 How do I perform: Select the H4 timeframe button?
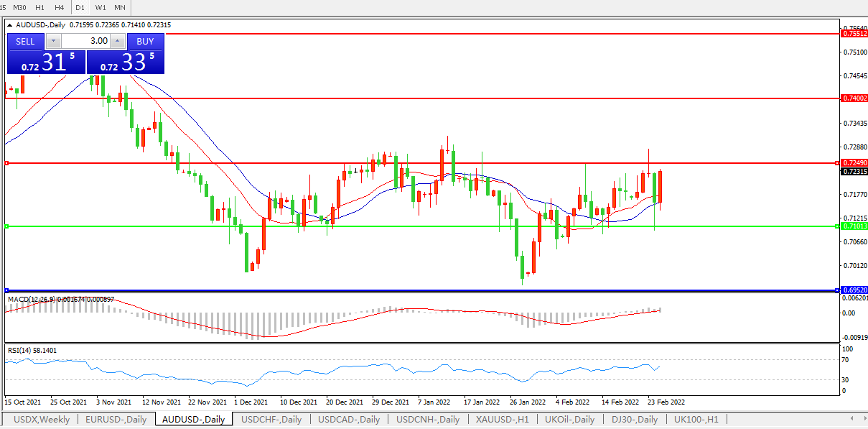pos(59,7)
